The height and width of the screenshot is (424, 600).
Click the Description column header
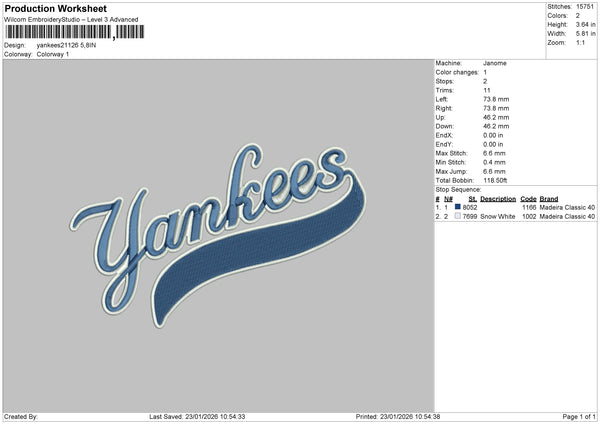498,199
